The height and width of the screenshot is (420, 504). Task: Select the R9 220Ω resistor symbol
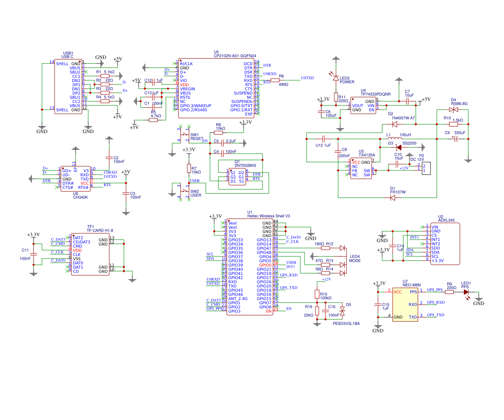tap(449, 292)
